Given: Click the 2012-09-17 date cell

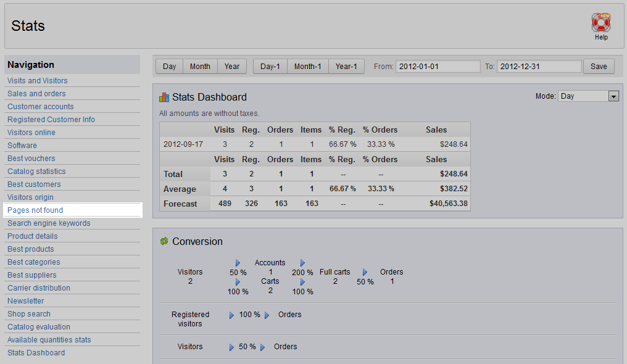Looking at the screenshot, I should click(x=183, y=144).
